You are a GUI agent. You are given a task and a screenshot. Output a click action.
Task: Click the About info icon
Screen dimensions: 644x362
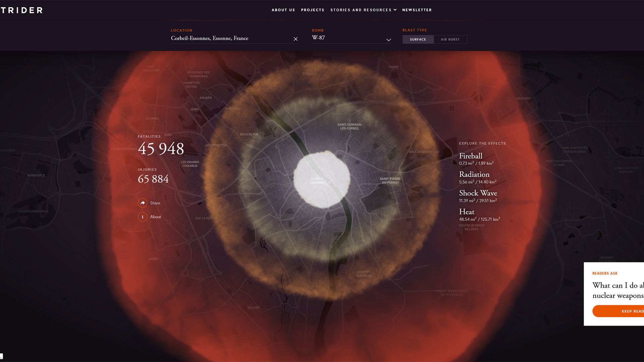pos(143,217)
